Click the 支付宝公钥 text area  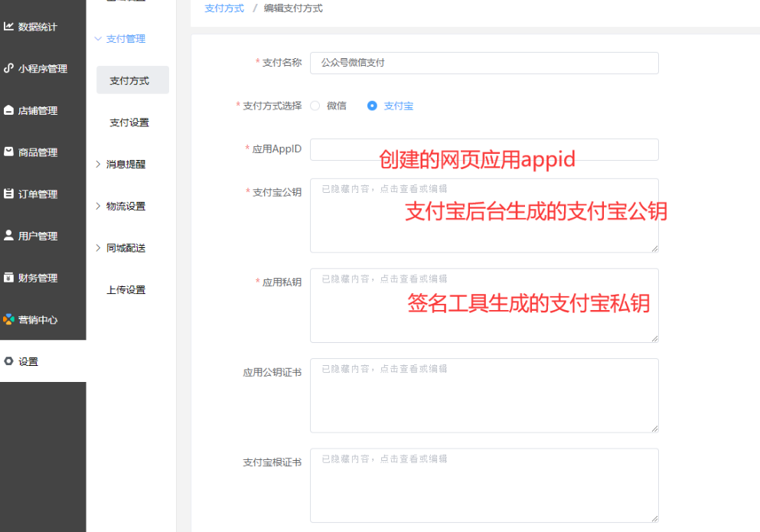point(484,215)
